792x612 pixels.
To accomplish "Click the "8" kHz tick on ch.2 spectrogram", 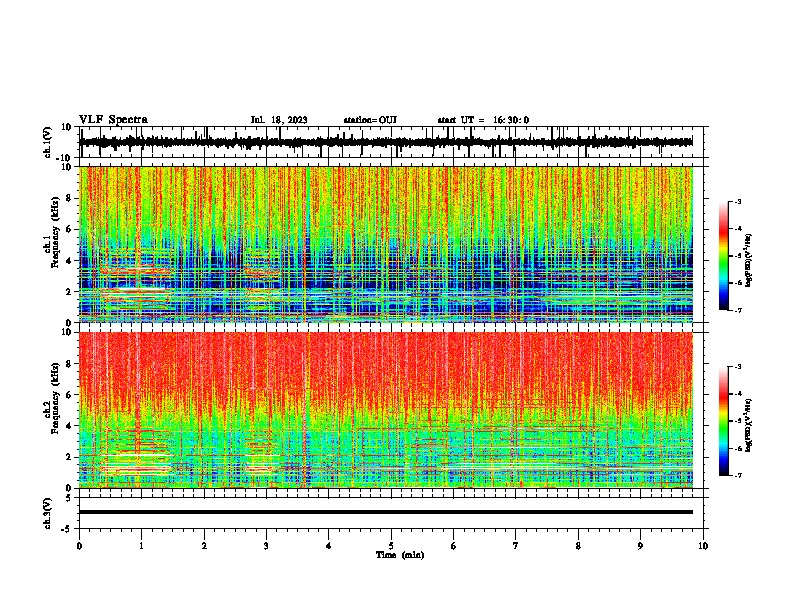I will (x=70, y=364).
